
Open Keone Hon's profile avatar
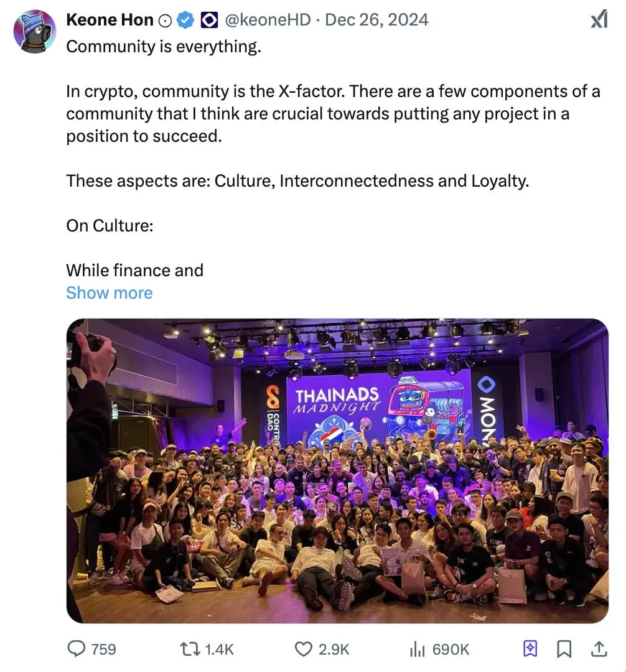(x=35, y=31)
